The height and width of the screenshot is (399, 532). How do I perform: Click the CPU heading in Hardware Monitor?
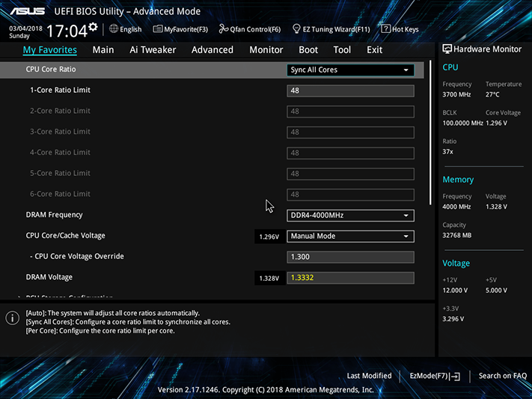tap(450, 67)
